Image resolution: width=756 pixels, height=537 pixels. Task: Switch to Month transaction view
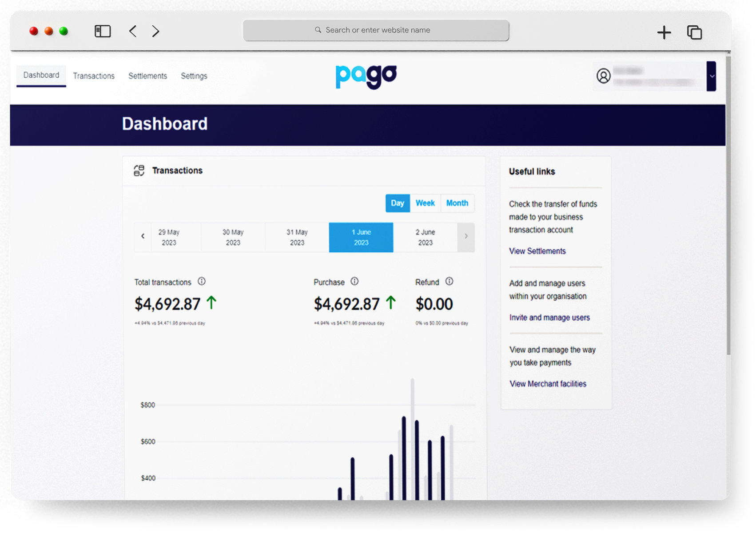pyautogui.click(x=457, y=203)
